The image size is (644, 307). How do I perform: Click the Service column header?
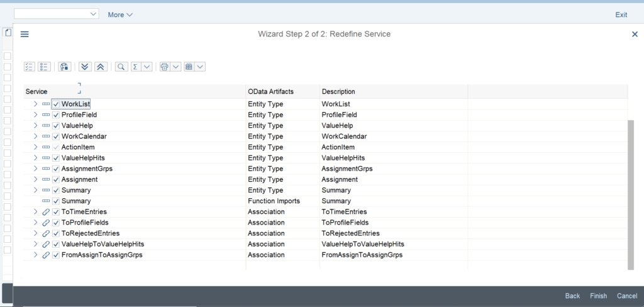coord(135,91)
